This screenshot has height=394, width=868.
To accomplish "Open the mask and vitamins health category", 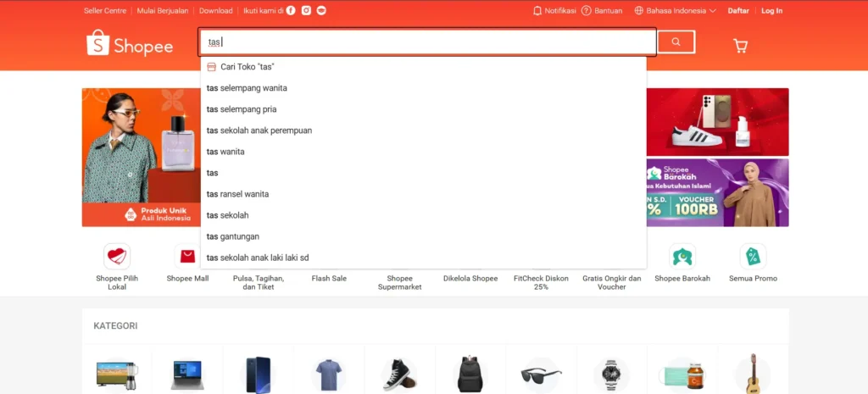I will (682, 375).
